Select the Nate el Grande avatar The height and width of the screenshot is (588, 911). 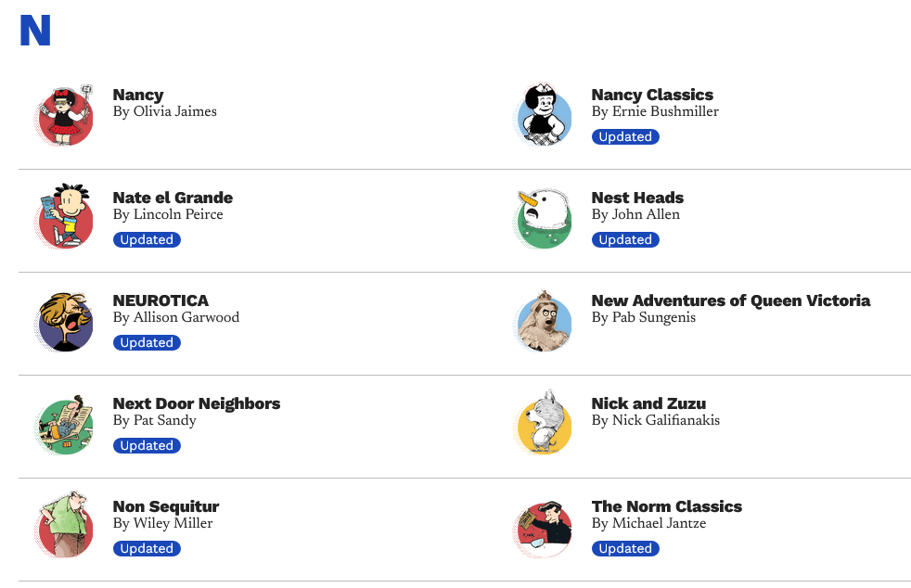[x=65, y=220]
